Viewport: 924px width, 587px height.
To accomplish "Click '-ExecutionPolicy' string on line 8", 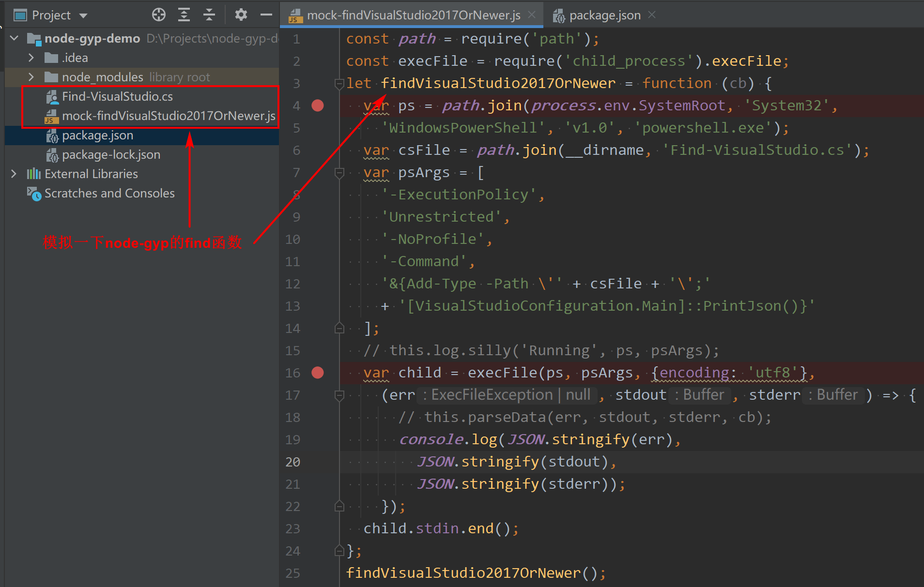I will [x=459, y=195].
